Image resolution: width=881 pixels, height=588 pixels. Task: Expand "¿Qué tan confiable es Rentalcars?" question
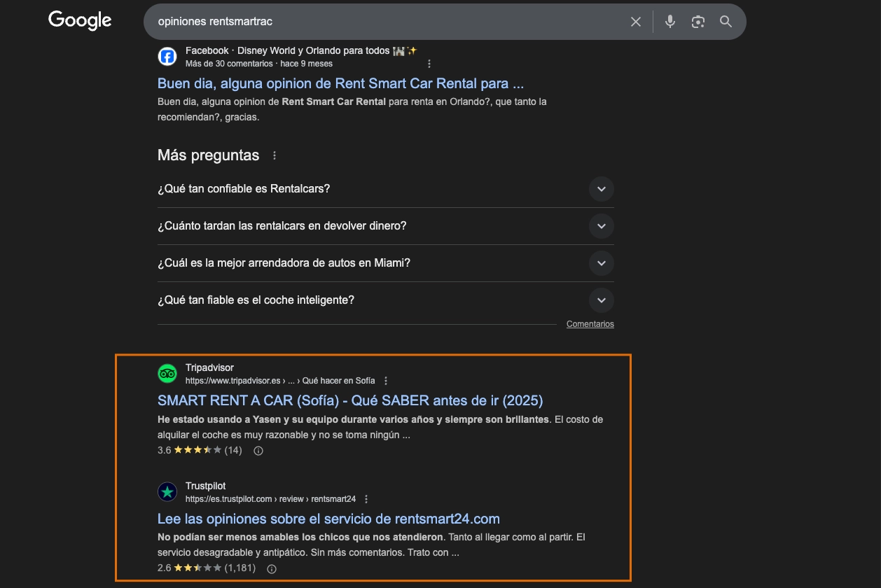tap(386, 189)
